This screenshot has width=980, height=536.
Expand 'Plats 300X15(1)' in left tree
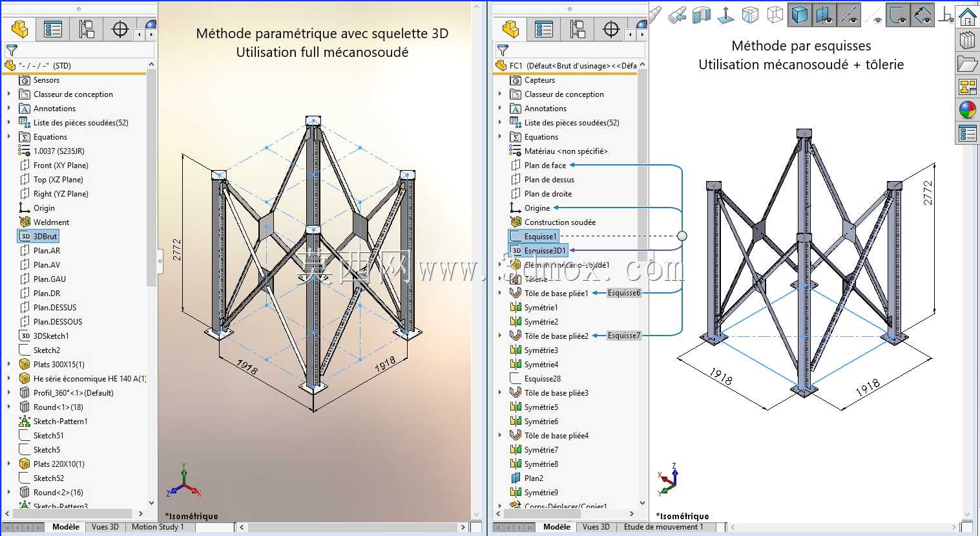click(9, 365)
